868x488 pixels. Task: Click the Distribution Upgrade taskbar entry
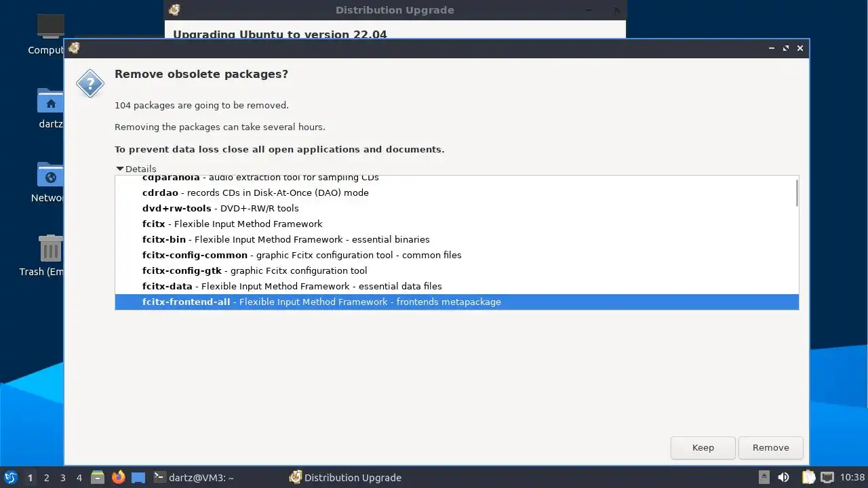coord(346,477)
